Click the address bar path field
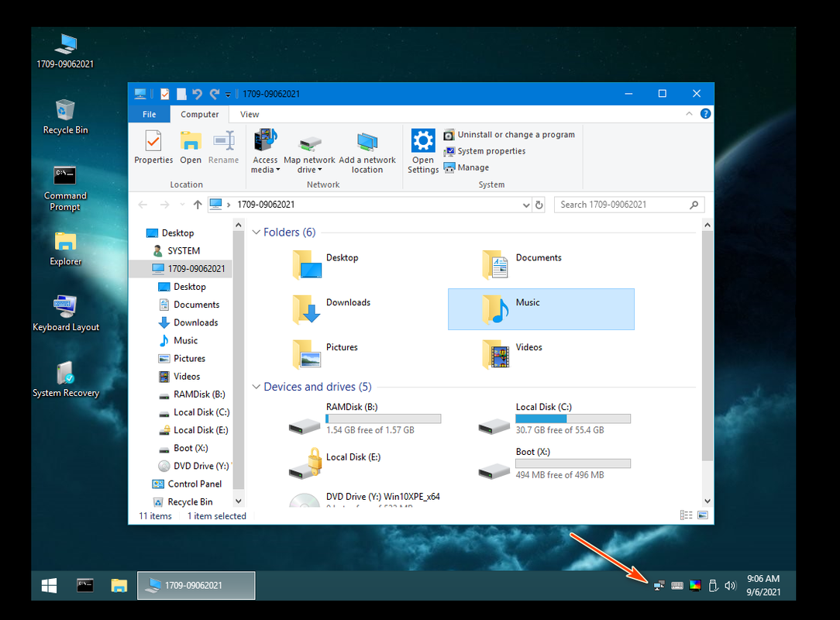The width and height of the screenshot is (840, 620). coord(370,205)
